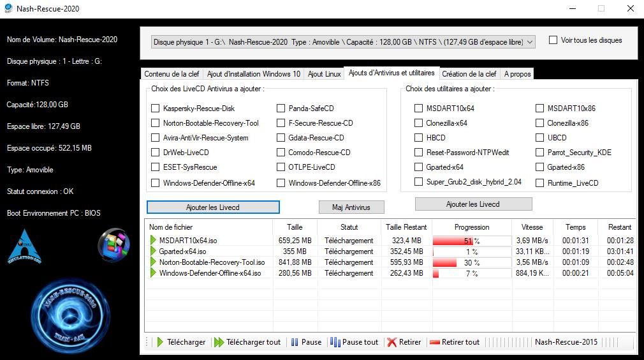Select the DrWeb-LiveCD checkbox
This screenshot has width=644, height=360.
pyautogui.click(x=155, y=152)
